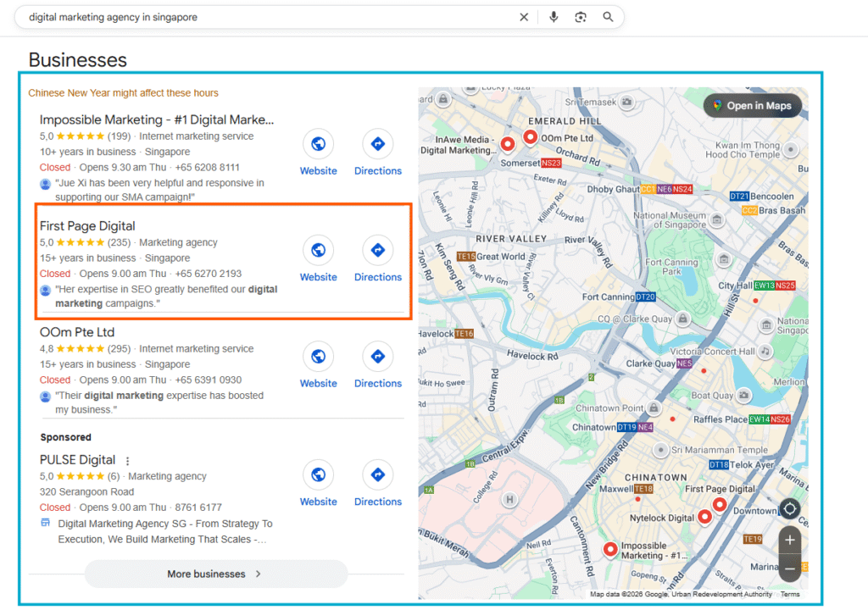Get directions to PULSE Digital
Image resolution: width=868 pixels, height=610 pixels.
(x=377, y=474)
